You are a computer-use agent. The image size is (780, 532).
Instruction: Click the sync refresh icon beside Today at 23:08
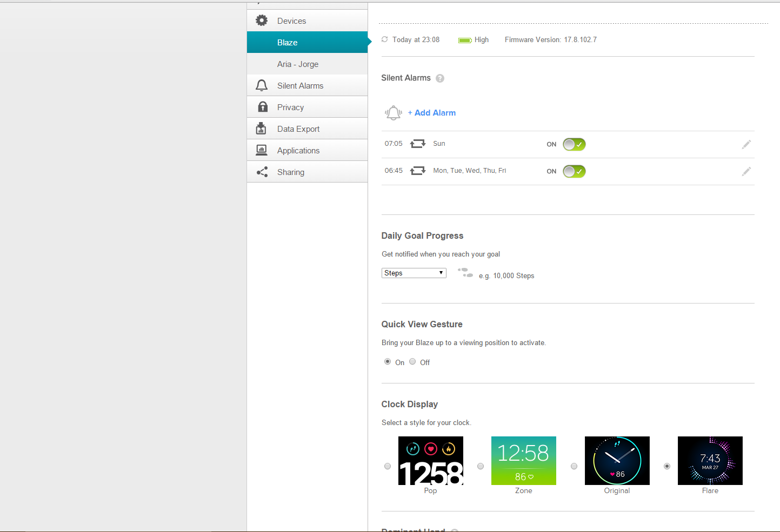tap(385, 39)
